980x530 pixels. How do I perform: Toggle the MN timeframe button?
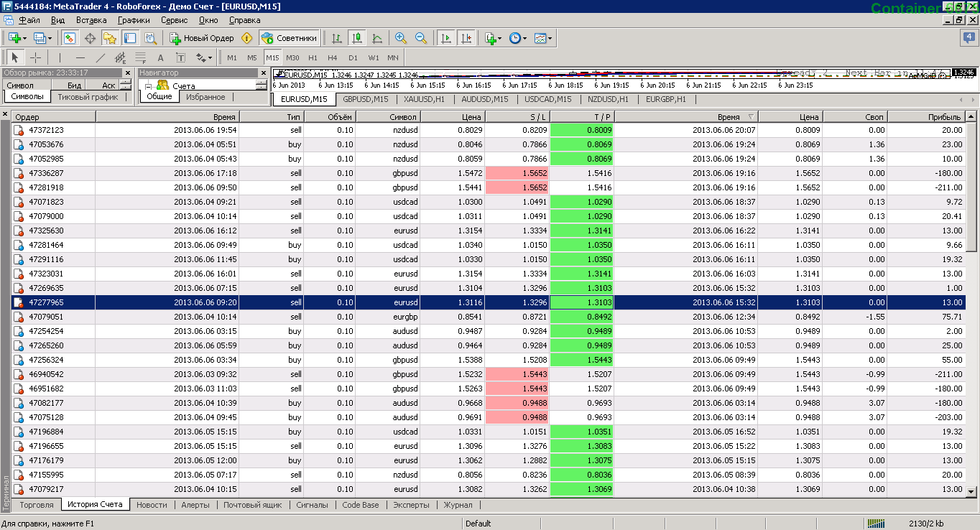click(393, 57)
